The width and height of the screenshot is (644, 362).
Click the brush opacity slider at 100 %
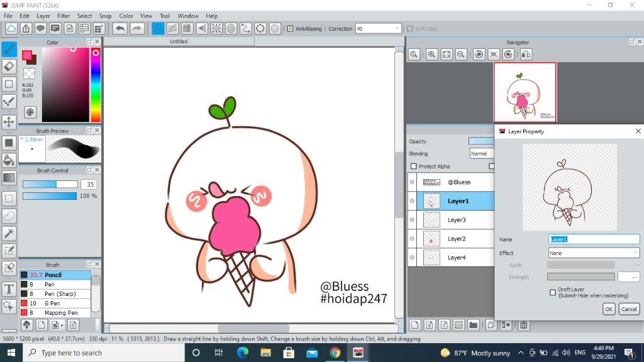point(50,196)
